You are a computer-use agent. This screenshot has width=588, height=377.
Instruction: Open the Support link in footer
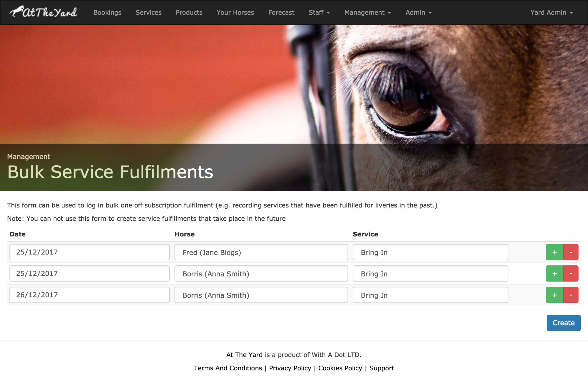pyautogui.click(x=381, y=368)
